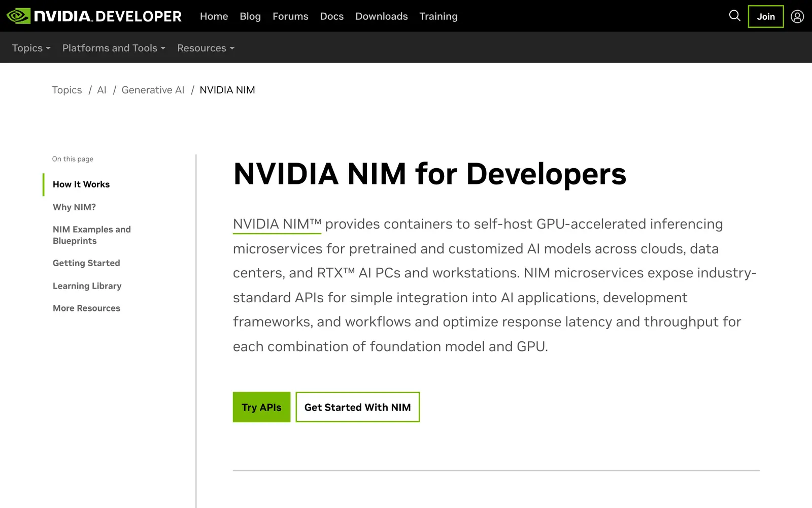Click the green Try APIs button

pyautogui.click(x=261, y=407)
